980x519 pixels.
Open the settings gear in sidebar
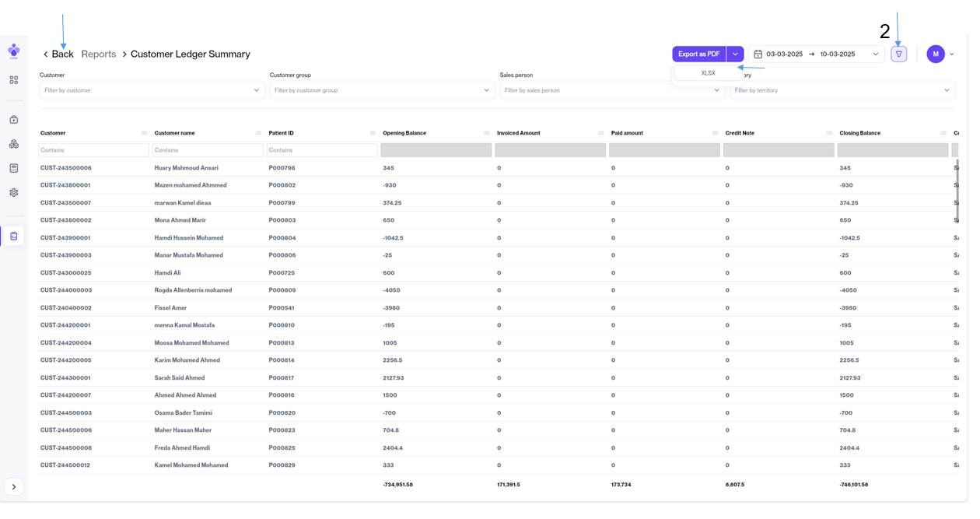tap(14, 193)
